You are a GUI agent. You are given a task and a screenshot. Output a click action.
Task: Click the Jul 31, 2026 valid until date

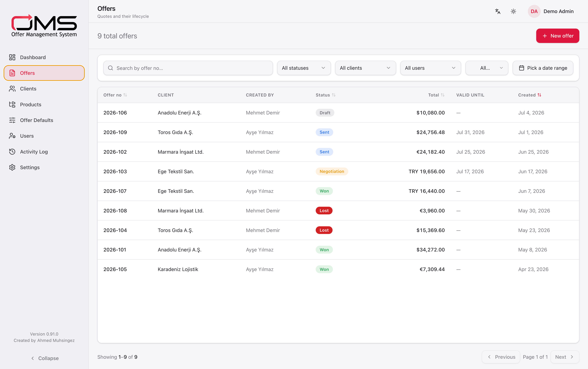[x=470, y=132]
